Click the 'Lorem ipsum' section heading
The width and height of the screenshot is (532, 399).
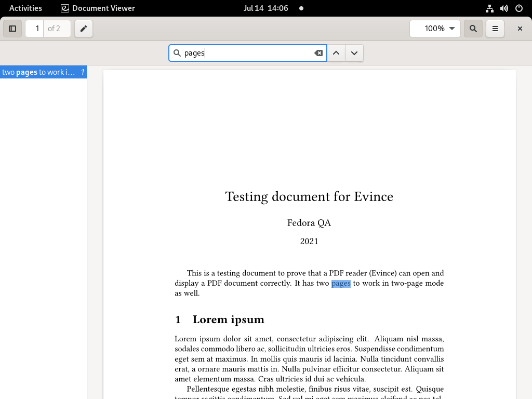[x=229, y=320]
